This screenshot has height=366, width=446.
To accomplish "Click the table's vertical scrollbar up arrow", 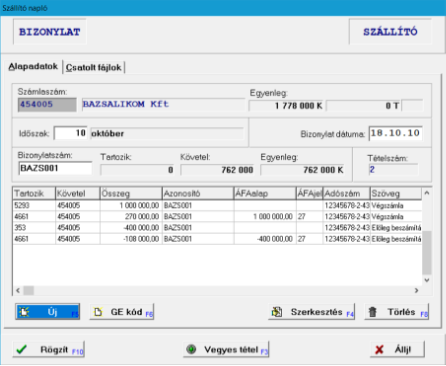I will coord(427,193).
